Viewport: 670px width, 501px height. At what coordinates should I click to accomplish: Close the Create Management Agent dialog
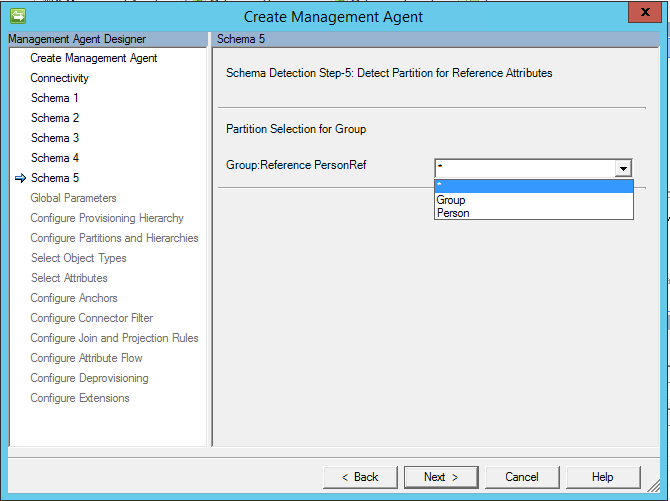coord(645,12)
